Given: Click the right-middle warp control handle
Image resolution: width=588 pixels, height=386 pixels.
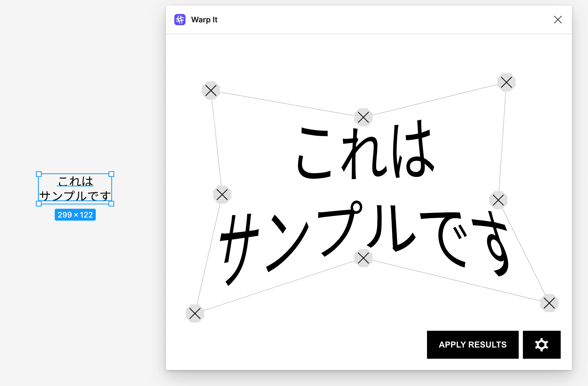Looking at the screenshot, I should coord(498,200).
